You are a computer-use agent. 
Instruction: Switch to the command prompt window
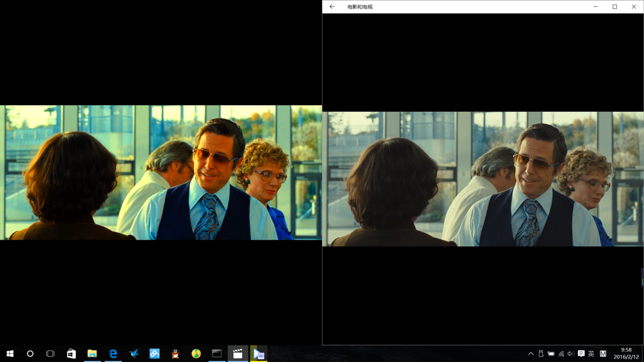(217, 353)
